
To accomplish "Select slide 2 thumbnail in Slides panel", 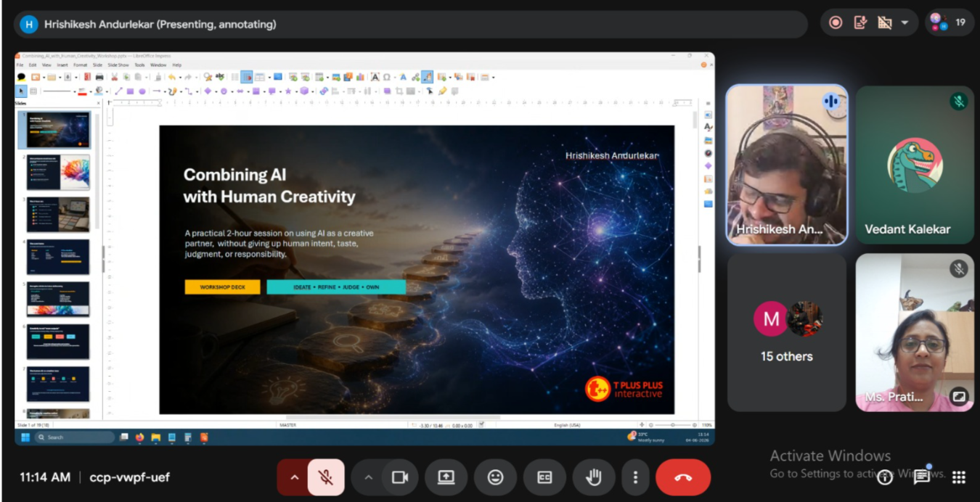I will [x=58, y=172].
